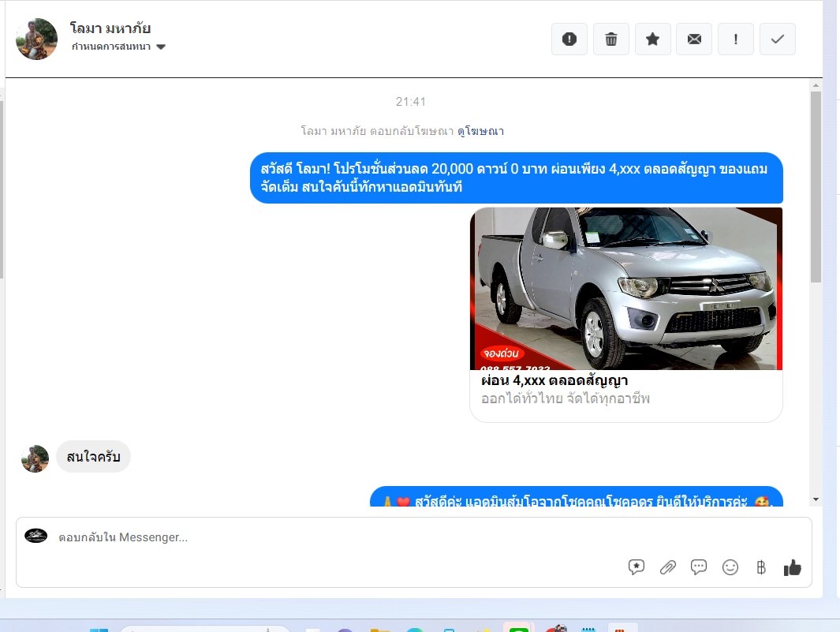The width and height of the screenshot is (840, 632).
Task: Open the speech bubble quick replies icon
Action: coord(699,567)
